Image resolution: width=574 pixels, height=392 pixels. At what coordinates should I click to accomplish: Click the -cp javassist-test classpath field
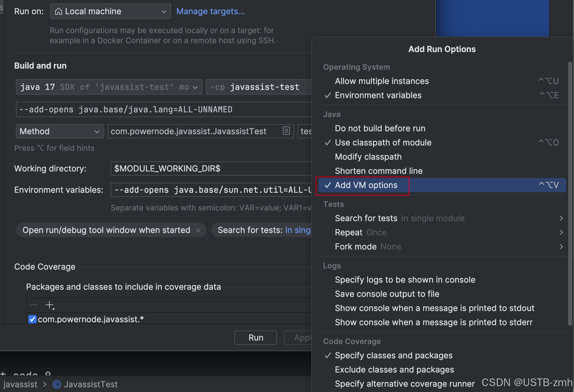pyautogui.click(x=259, y=87)
